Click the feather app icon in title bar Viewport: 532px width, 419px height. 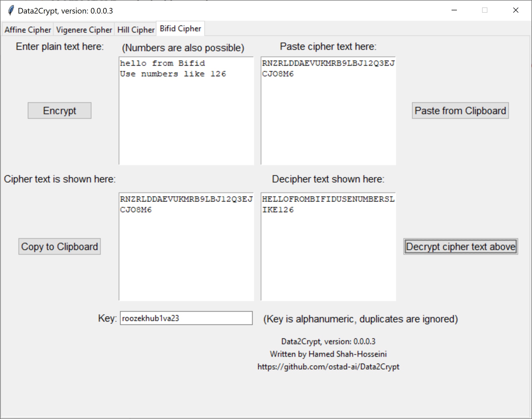[11, 11]
